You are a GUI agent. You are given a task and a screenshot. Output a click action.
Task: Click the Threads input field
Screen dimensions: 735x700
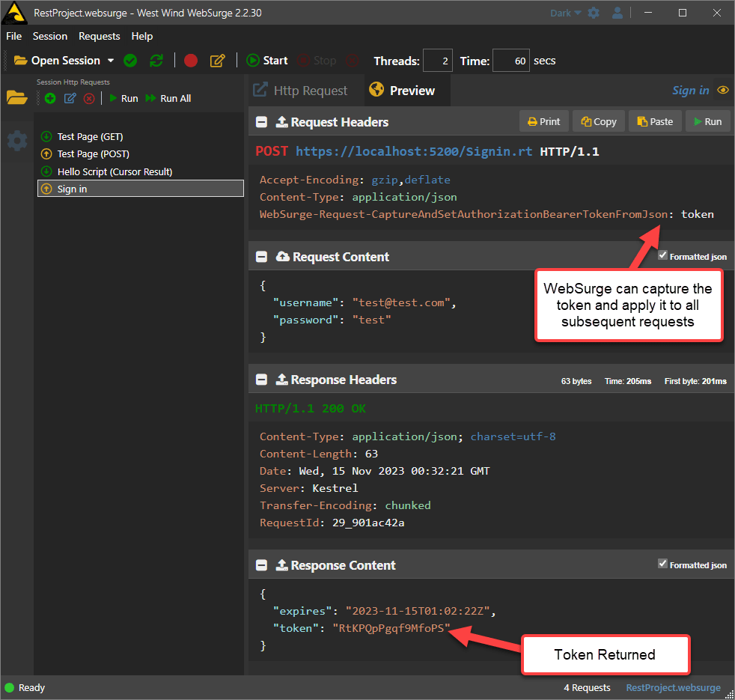(438, 61)
